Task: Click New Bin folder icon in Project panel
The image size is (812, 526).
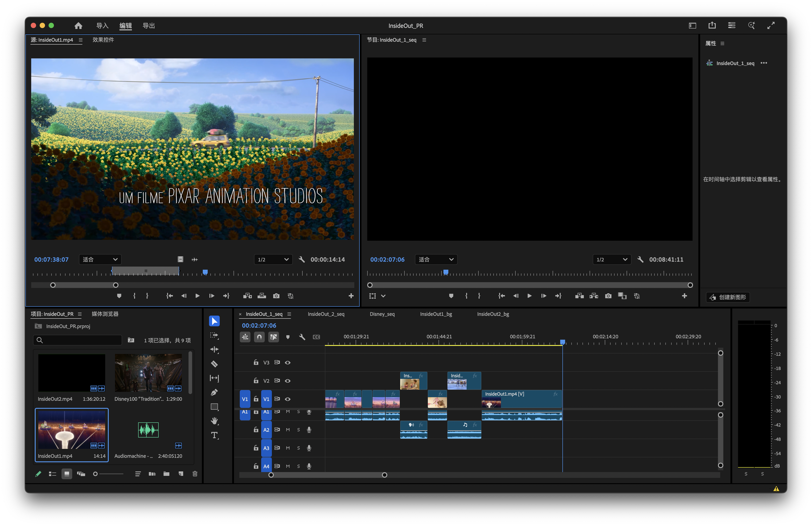Action: pyautogui.click(x=166, y=474)
